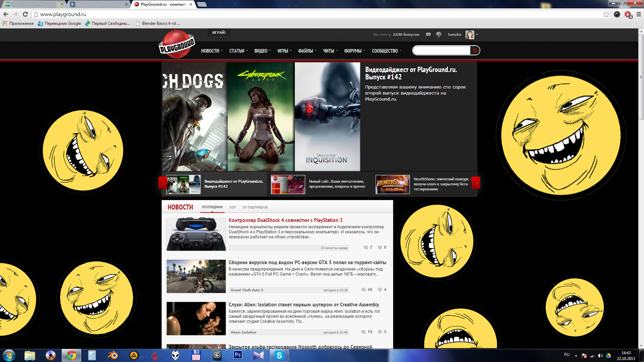Click the podcast broadcast icon in header

[x=439, y=35]
